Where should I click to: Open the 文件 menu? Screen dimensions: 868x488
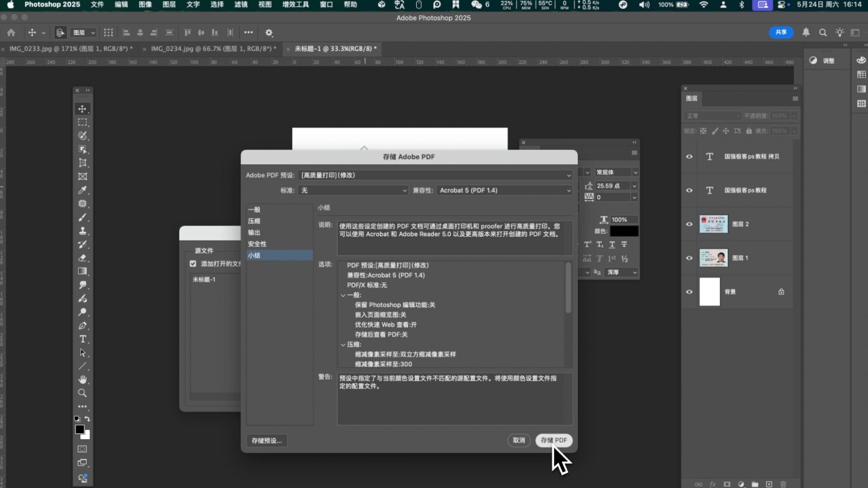[97, 5]
